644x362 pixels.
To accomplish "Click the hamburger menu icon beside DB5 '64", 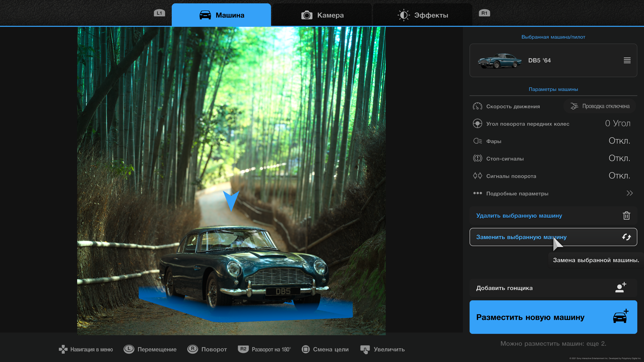I will (627, 60).
